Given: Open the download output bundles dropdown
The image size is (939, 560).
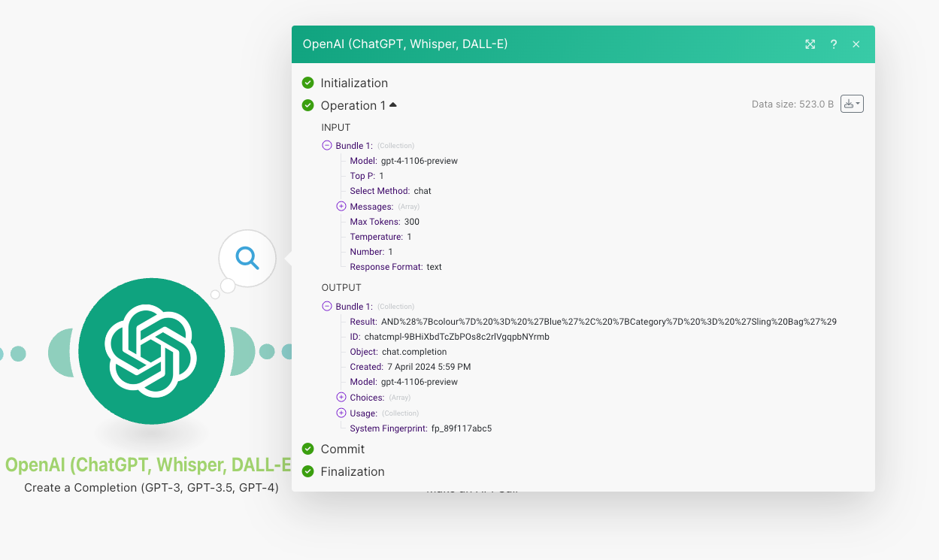Looking at the screenshot, I should (x=852, y=104).
